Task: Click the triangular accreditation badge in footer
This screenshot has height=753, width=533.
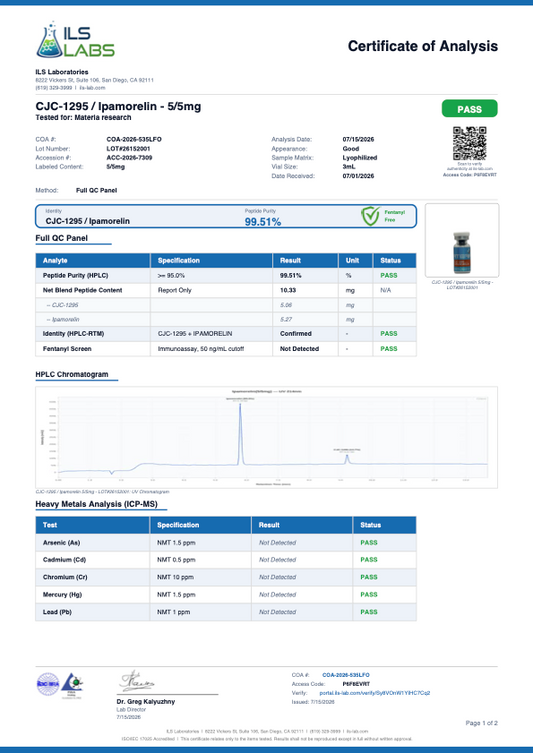Action: 72,684
